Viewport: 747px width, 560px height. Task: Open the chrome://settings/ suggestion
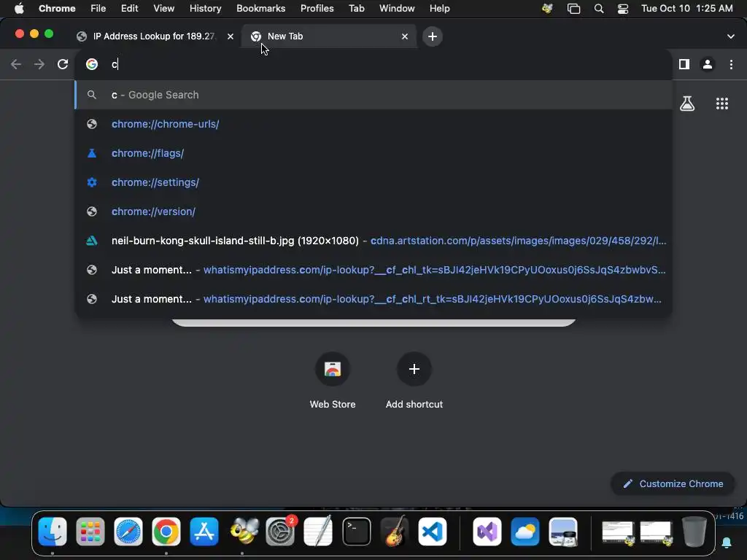pos(373,182)
